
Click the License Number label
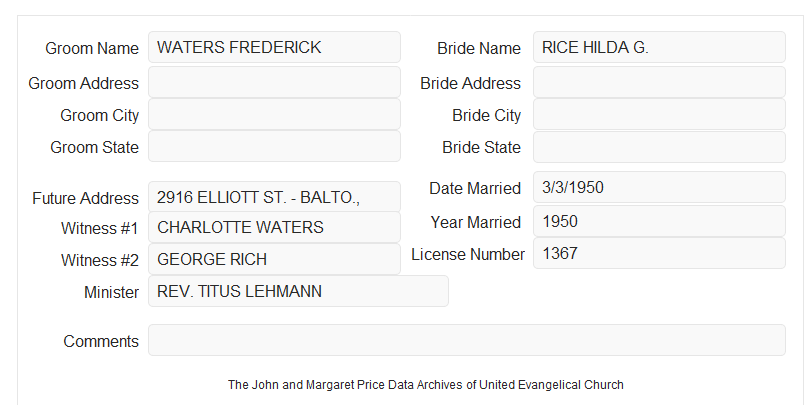point(468,255)
